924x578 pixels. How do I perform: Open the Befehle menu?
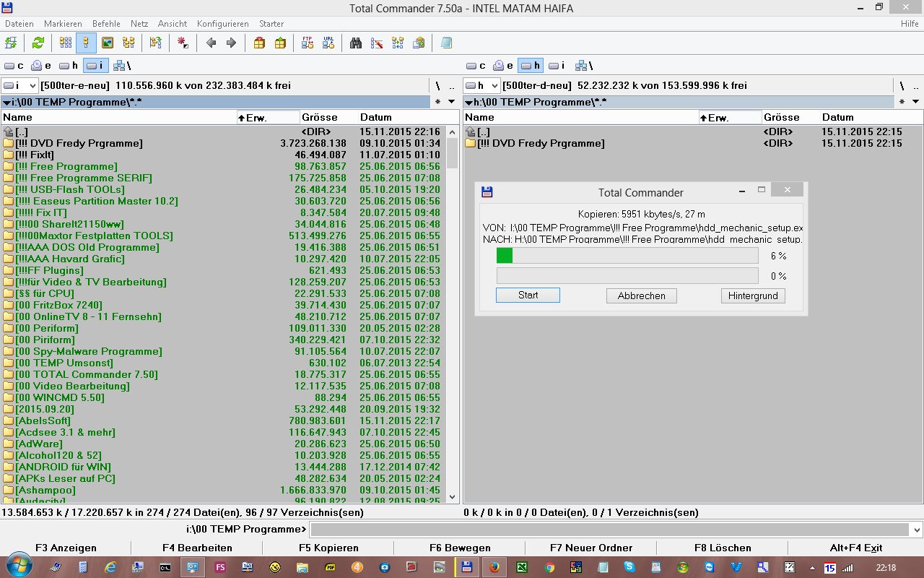click(105, 24)
